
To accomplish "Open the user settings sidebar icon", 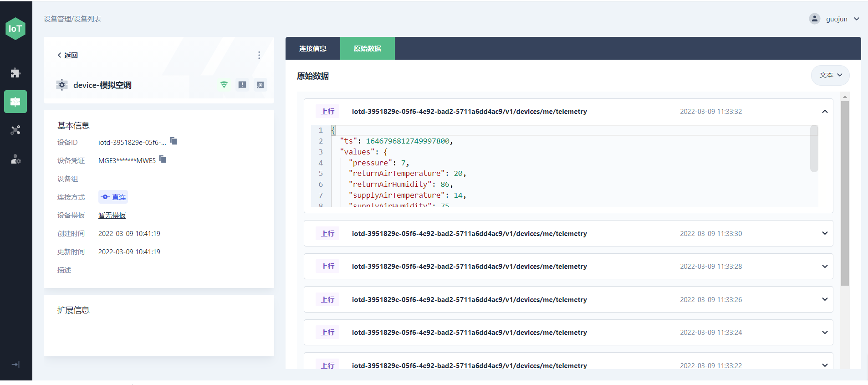I will click(15, 159).
